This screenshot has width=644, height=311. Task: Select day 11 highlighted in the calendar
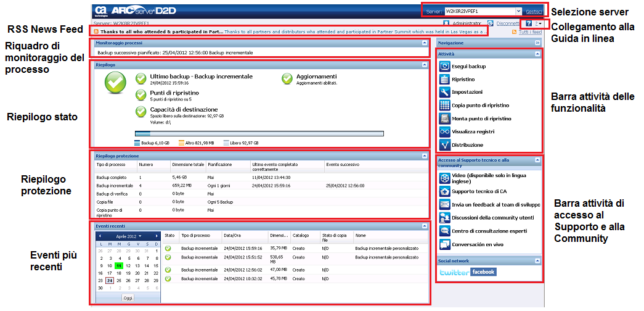pos(118,266)
